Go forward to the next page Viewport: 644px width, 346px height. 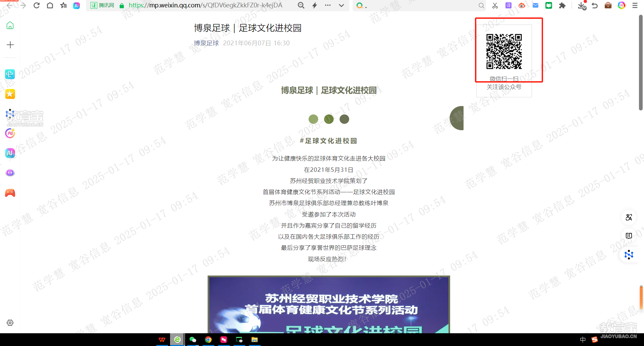[x=23, y=5]
